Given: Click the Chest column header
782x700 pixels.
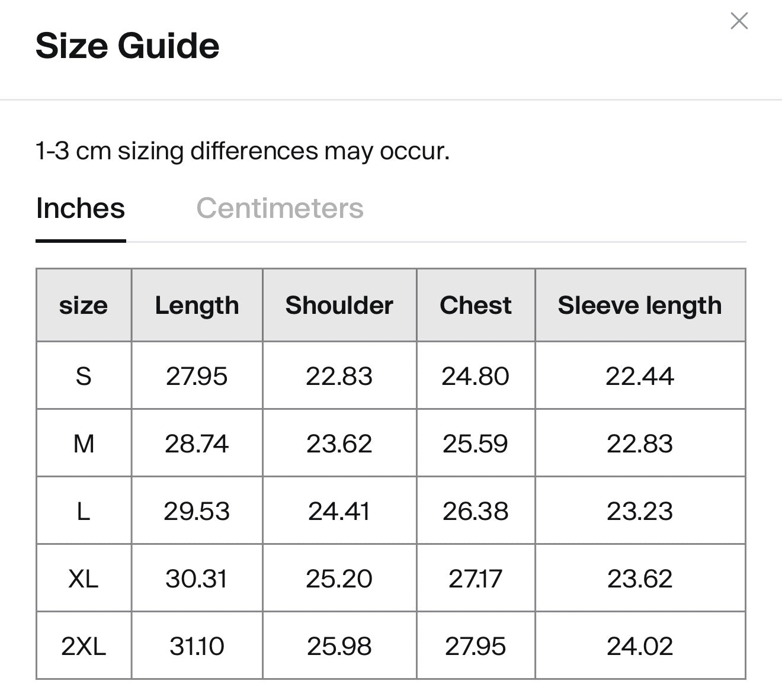Looking at the screenshot, I should click(475, 306).
